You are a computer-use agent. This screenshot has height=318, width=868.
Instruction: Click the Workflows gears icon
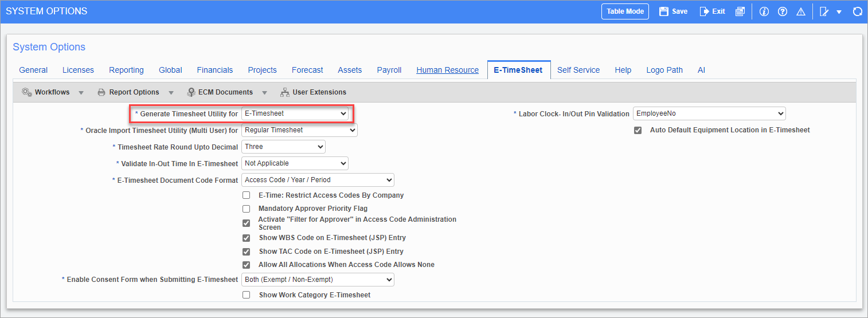27,92
